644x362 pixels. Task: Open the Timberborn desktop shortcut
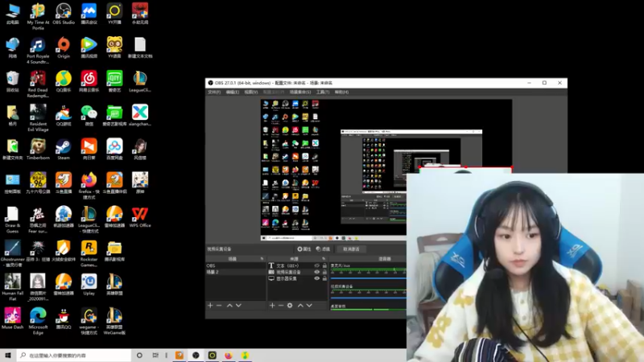click(38, 149)
